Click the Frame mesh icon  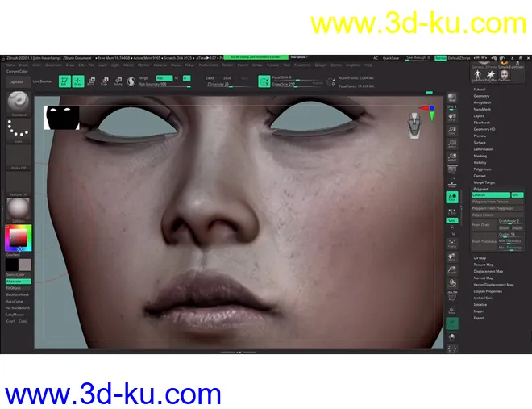coord(452,244)
